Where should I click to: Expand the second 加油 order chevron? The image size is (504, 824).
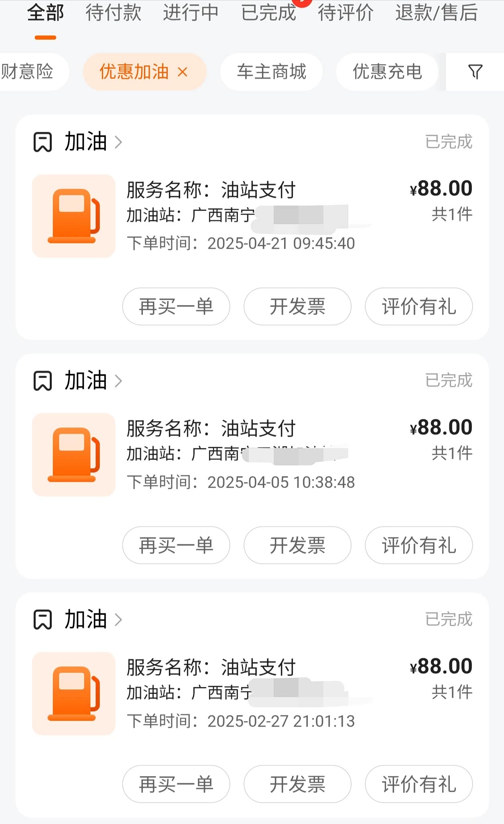pos(118,381)
